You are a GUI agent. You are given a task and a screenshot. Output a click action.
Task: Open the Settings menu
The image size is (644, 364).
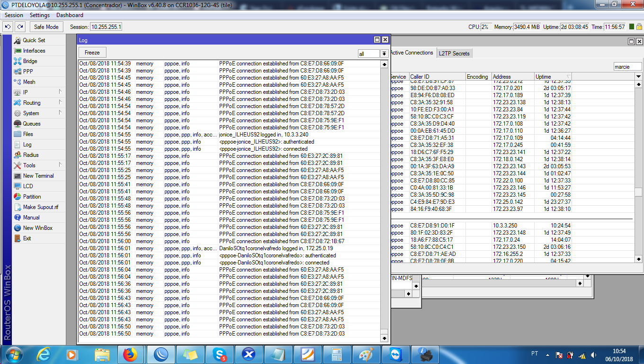click(x=40, y=15)
